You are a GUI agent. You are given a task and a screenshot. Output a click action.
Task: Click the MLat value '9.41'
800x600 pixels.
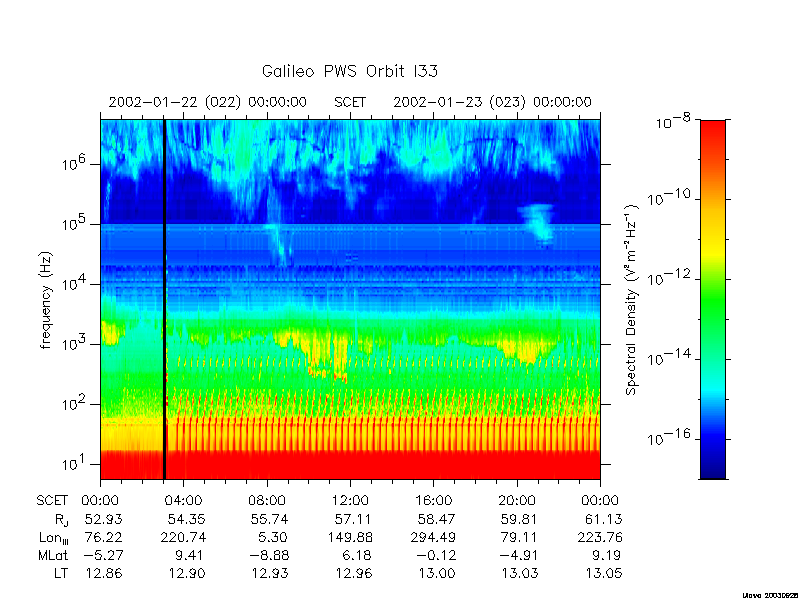190,555
